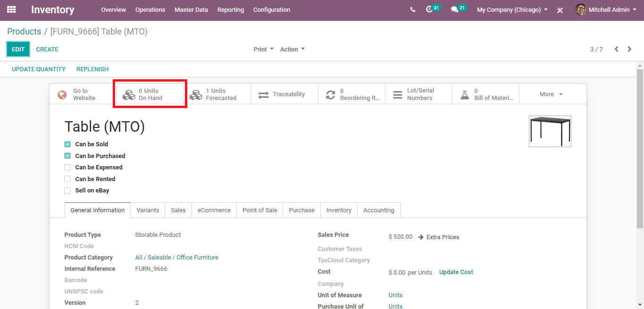Switch to the Sales tab
The width and height of the screenshot is (644, 309).
pyautogui.click(x=178, y=210)
